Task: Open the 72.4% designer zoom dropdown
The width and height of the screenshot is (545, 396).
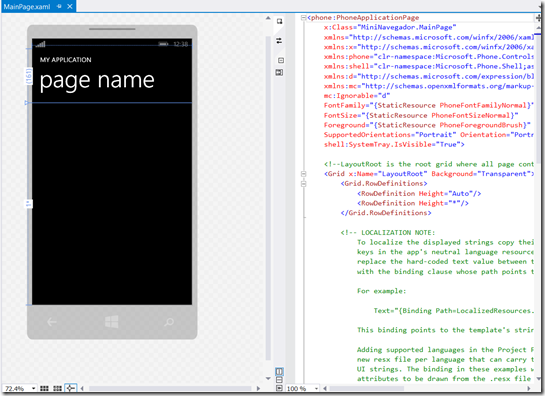Action: click(33, 388)
